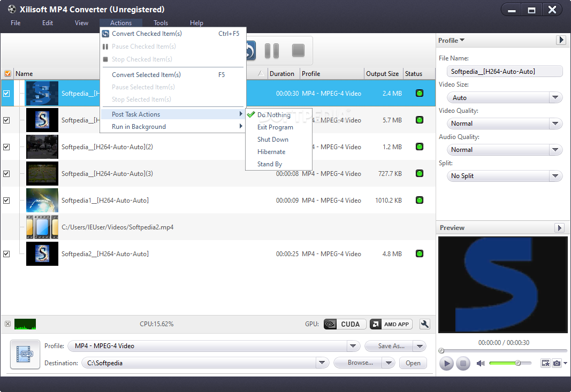Mute the preview volume speaker icon
571x392 pixels.
481,363
